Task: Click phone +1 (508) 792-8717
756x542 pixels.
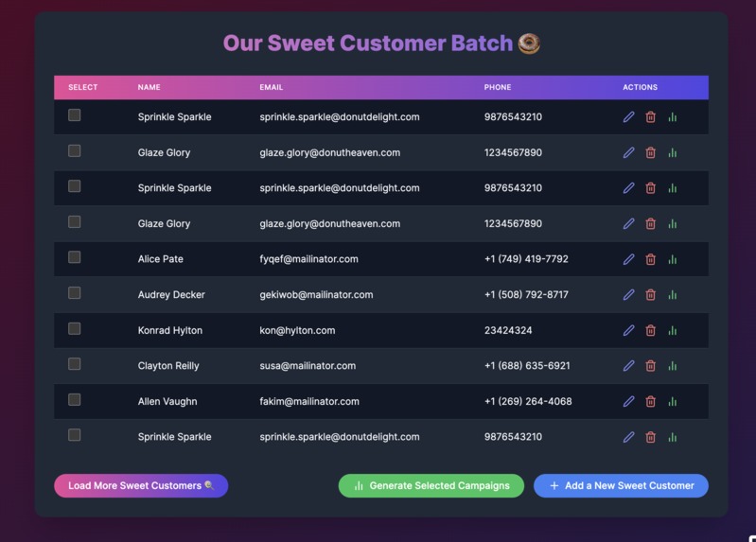Action: coord(526,294)
